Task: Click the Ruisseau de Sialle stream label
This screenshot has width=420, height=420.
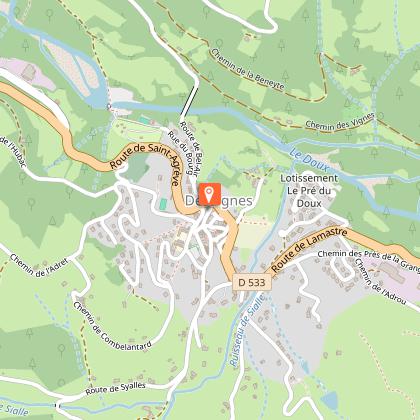Action: tap(247, 330)
